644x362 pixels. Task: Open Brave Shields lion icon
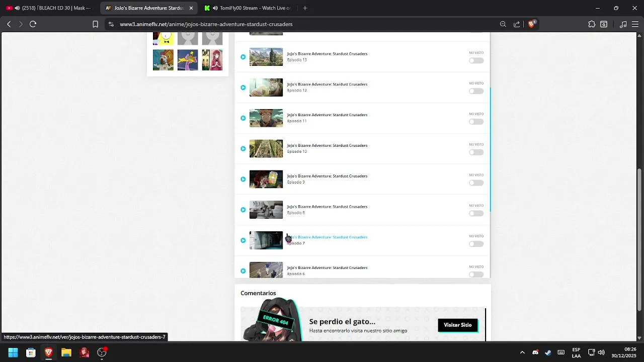pyautogui.click(x=531, y=24)
